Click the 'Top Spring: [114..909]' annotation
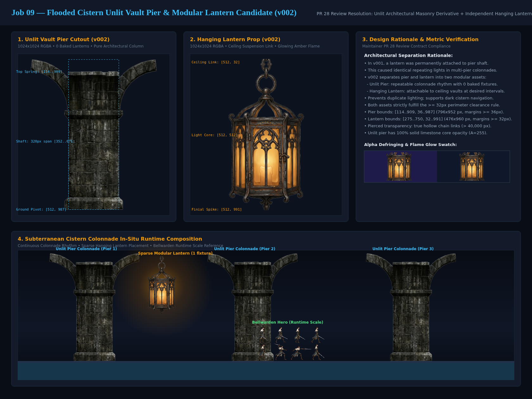 click(x=39, y=72)
